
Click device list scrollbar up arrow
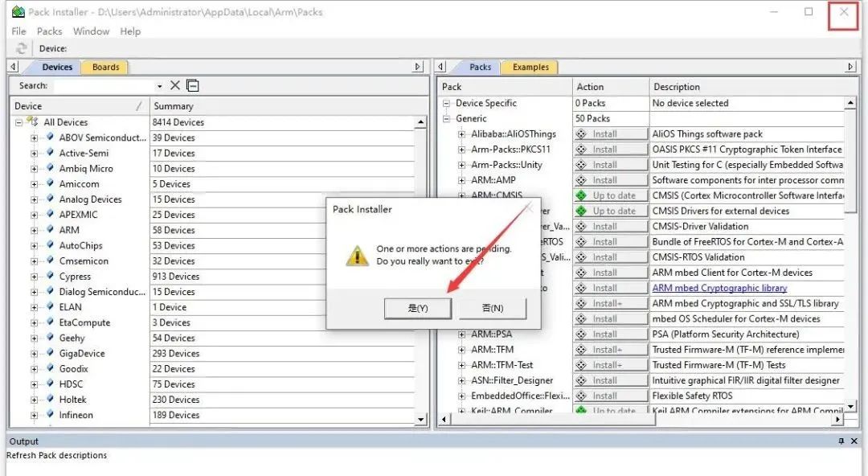(420, 122)
